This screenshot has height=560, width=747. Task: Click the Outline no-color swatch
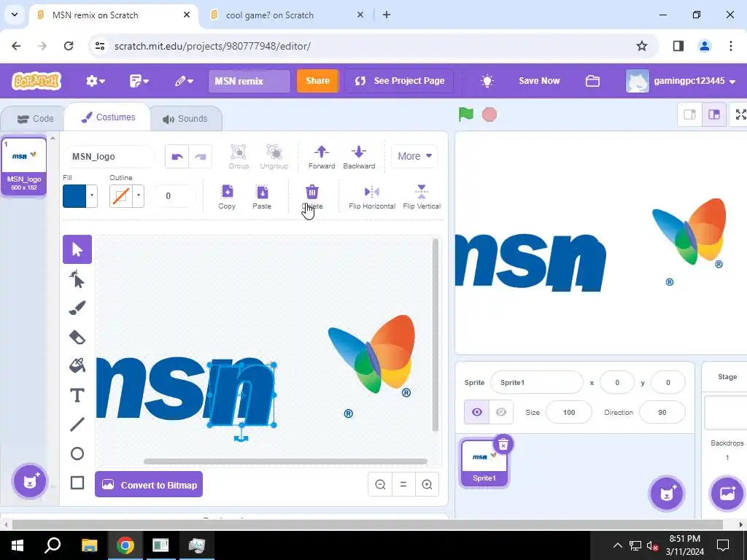click(x=120, y=195)
